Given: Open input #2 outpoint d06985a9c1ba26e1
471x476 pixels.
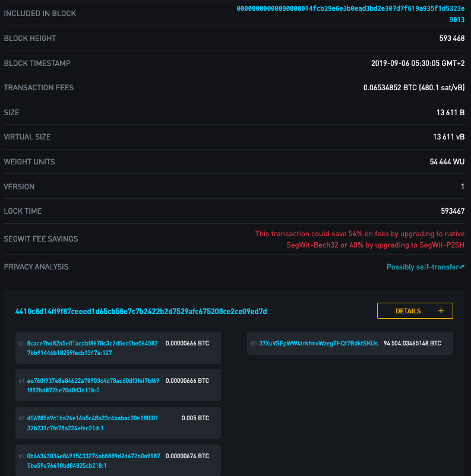Looking at the screenshot, I should tap(93, 423).
